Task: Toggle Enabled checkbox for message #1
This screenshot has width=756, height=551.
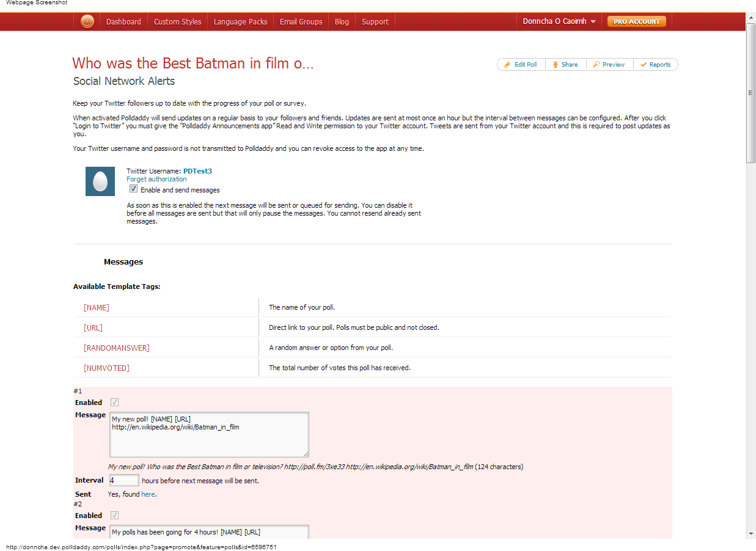Action: point(114,403)
